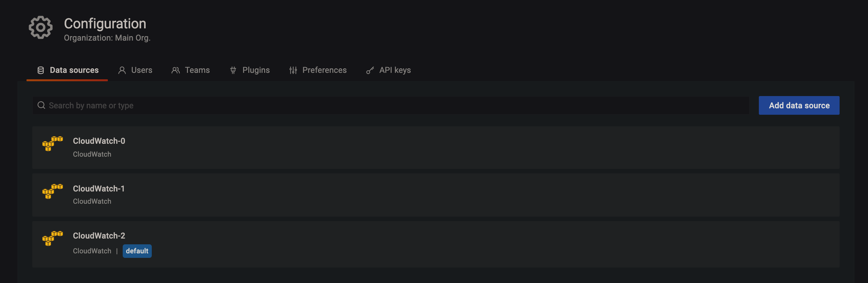Click the search magnifier icon

point(41,105)
